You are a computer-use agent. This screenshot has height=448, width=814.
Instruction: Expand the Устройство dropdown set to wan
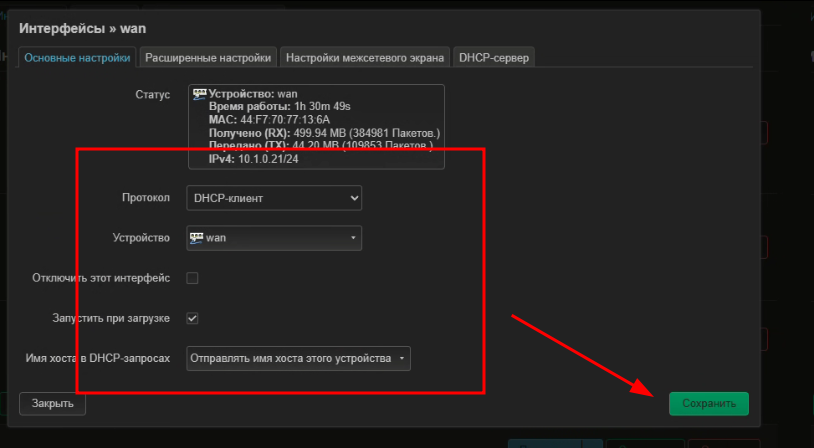click(274, 238)
